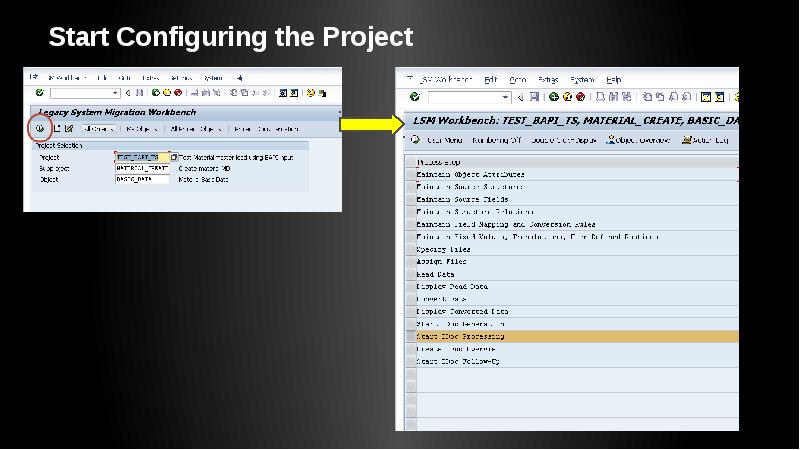Click Last Page icon in right window

coord(687,96)
